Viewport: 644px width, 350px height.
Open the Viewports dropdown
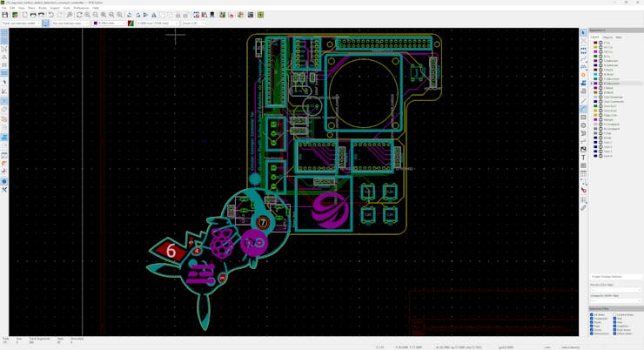click(x=615, y=300)
